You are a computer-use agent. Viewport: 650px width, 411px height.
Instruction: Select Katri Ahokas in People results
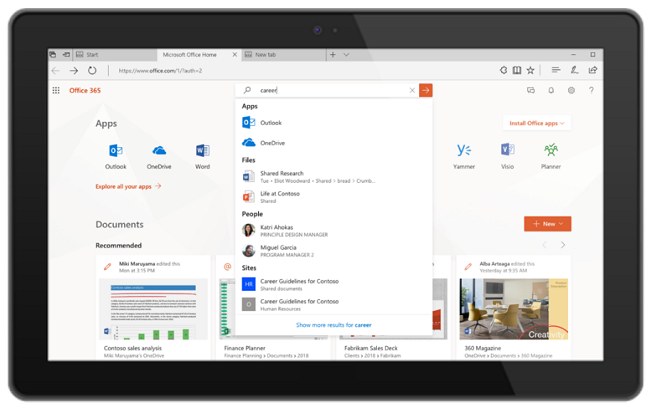click(334, 231)
